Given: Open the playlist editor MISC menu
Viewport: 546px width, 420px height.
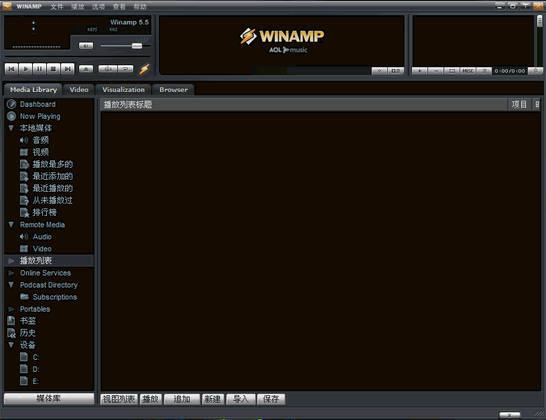Looking at the screenshot, I should 468,71.
